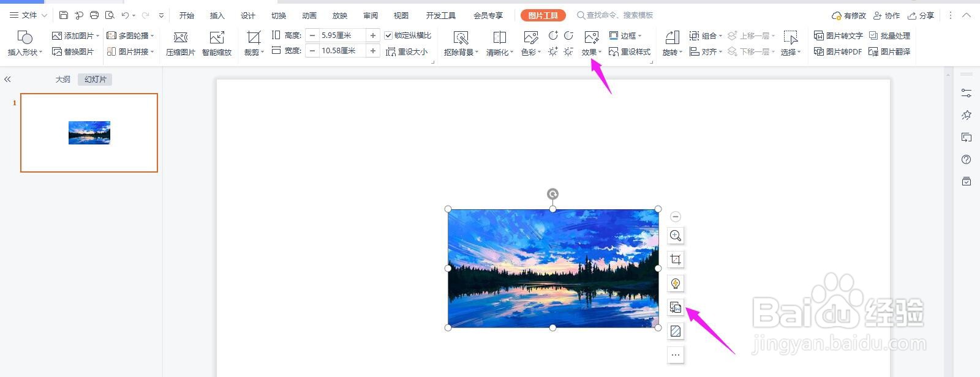
Task: Decrease contrast icon in ribbon
Action: click(x=568, y=35)
